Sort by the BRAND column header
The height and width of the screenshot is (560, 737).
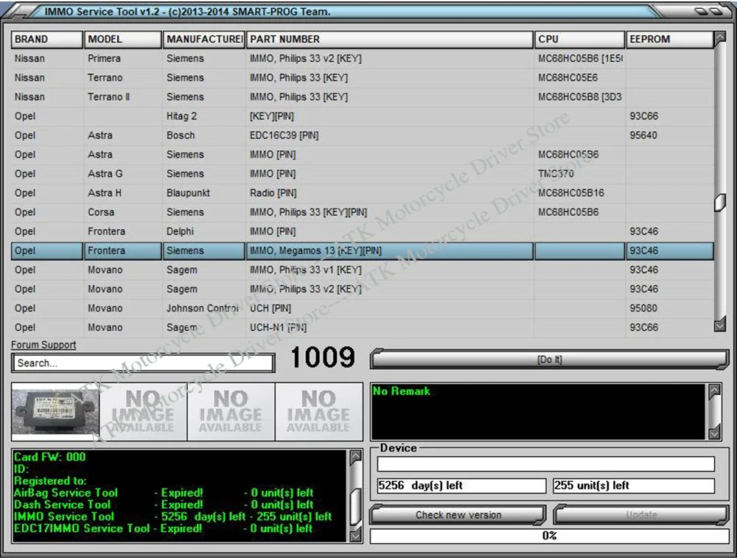point(46,39)
